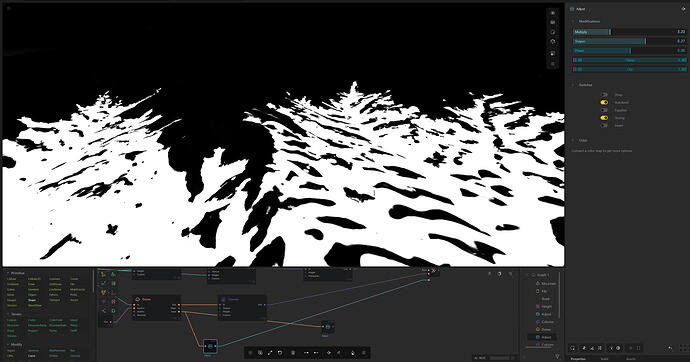Click the fullscreen corners icon below the properties panel

684,348
